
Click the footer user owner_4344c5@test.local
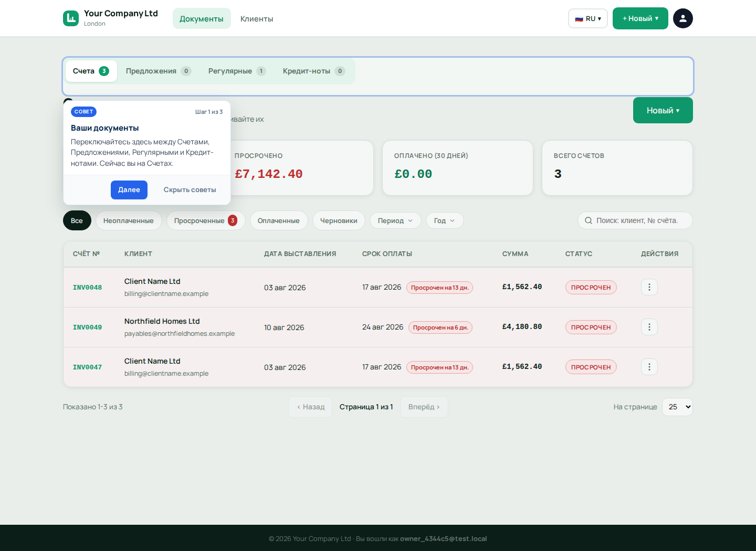[x=444, y=539]
